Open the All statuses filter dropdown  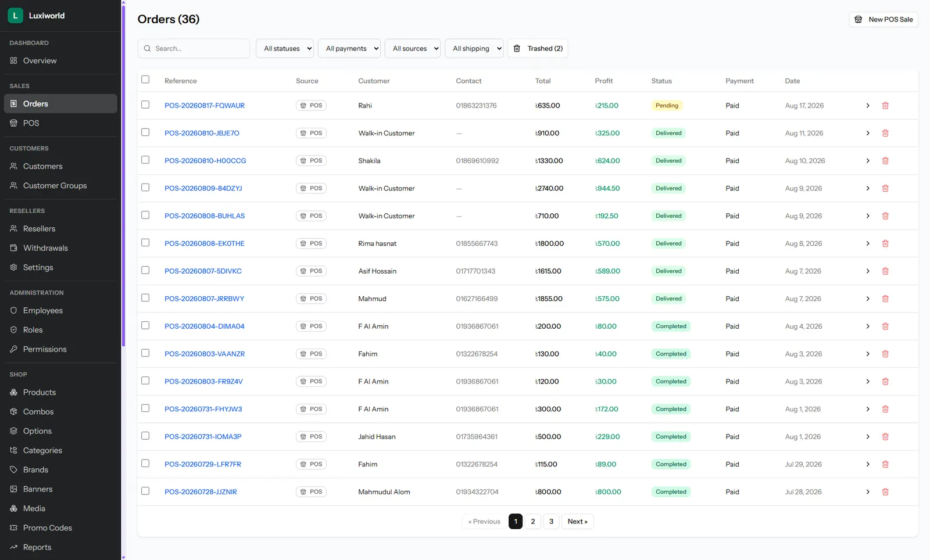pyautogui.click(x=285, y=49)
